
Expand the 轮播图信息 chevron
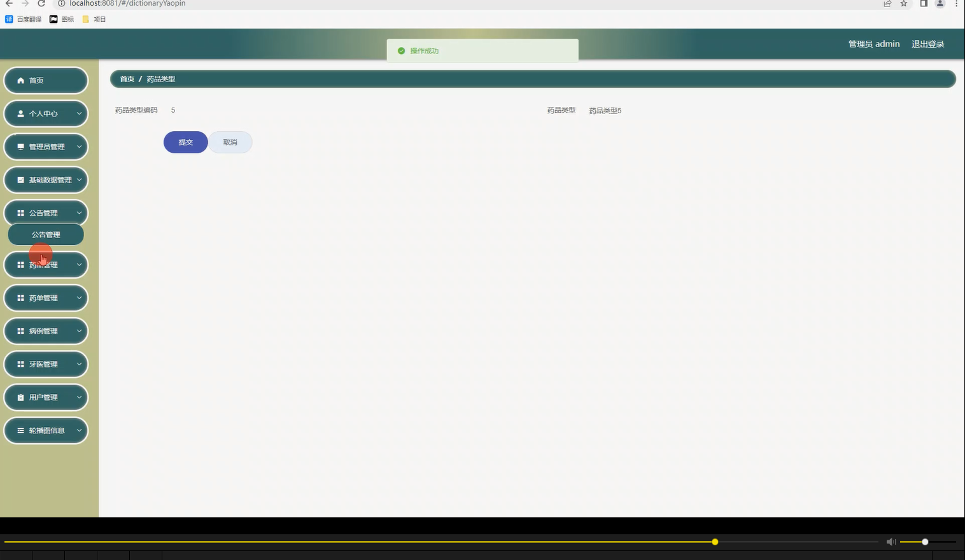click(79, 430)
